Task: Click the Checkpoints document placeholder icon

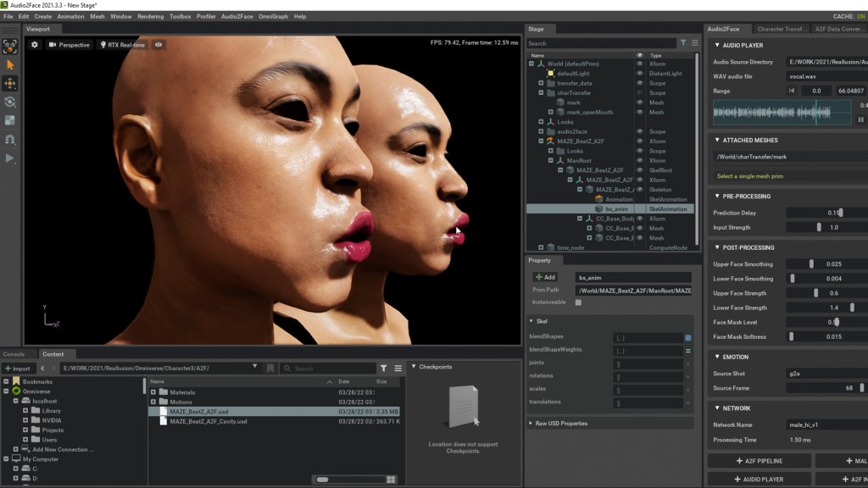Action: coord(464,407)
